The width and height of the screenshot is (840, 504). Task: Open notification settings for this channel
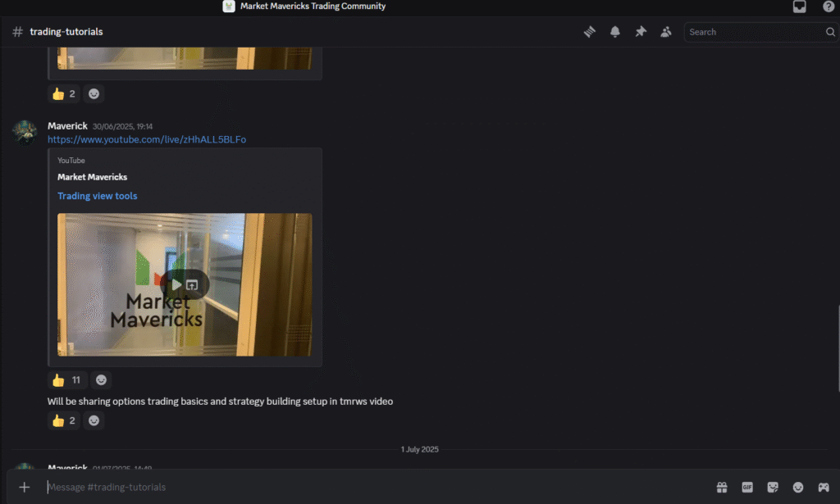pyautogui.click(x=614, y=31)
